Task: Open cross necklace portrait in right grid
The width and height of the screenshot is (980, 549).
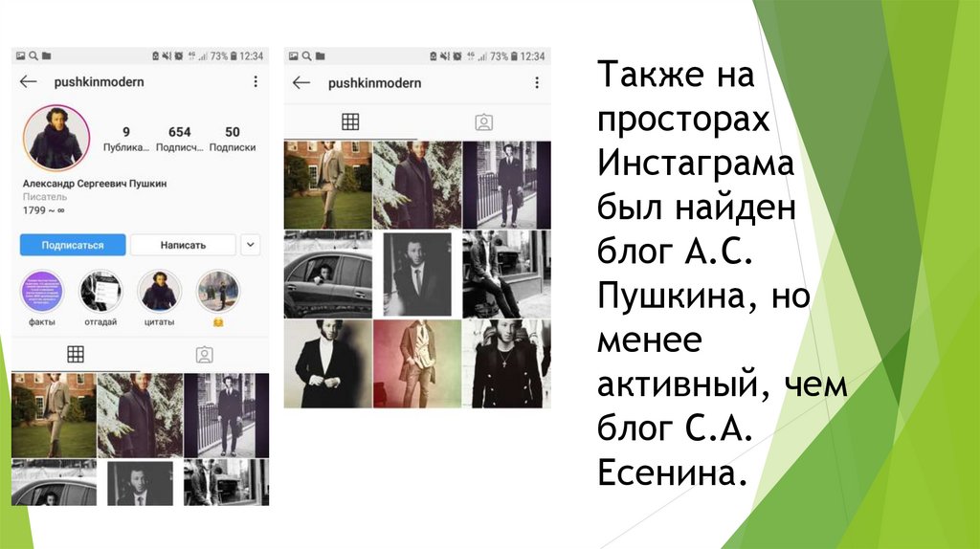Action: 507,363
